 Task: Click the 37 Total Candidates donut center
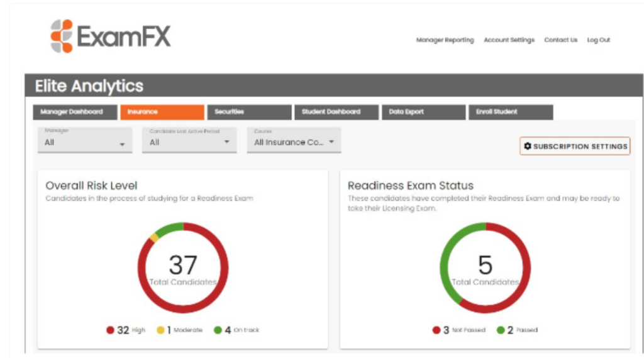183,268
